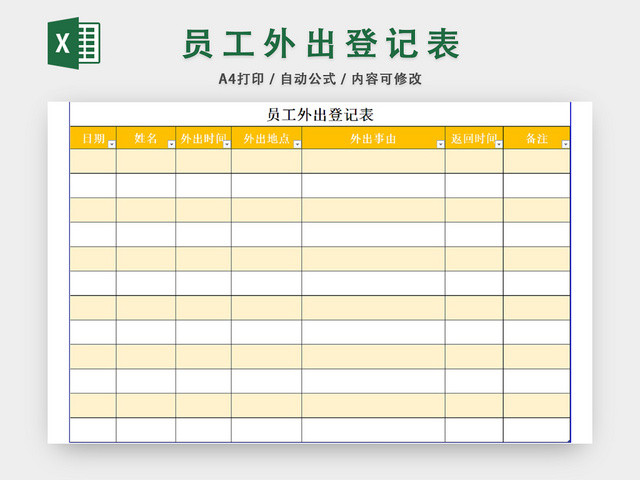This screenshot has width=640, height=480.
Task: Select the 外出地点 header cell text
Action: pyautogui.click(x=267, y=138)
